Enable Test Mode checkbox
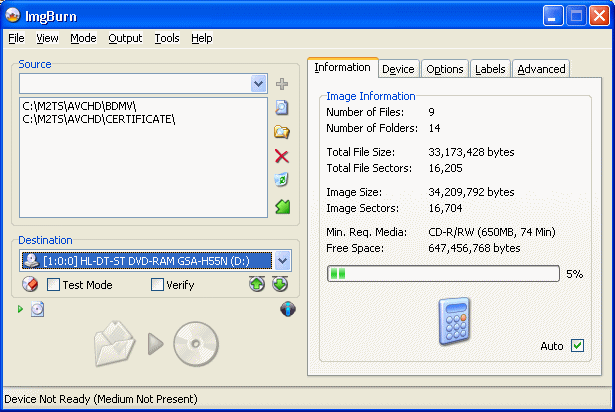The height and width of the screenshot is (412, 615). pyautogui.click(x=53, y=284)
